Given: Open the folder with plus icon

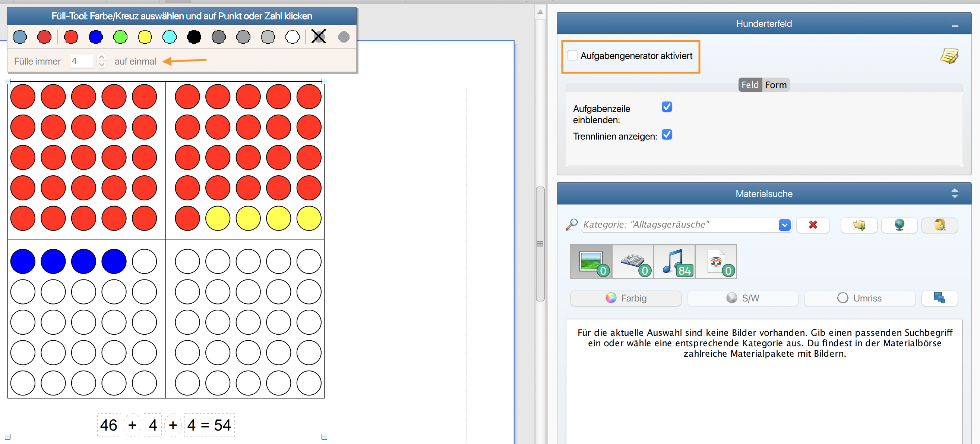Looking at the screenshot, I should pyautogui.click(x=859, y=225).
